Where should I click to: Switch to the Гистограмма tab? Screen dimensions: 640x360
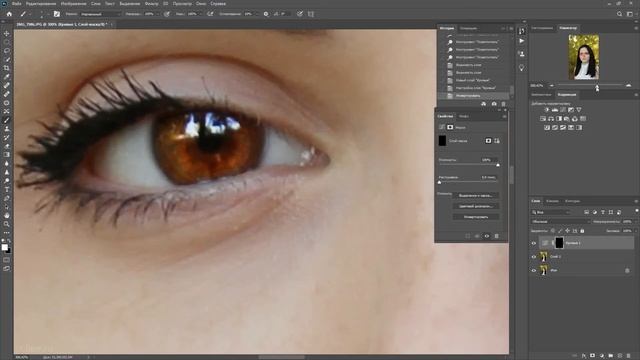coord(542,28)
